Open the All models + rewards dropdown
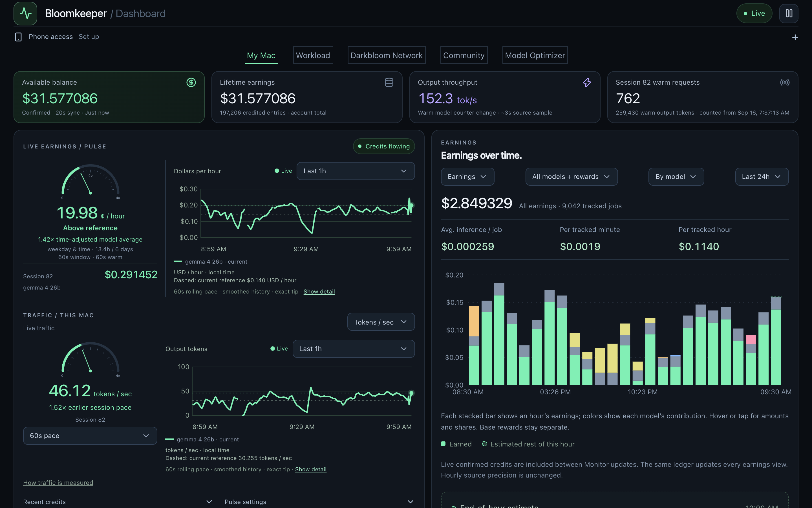 [x=572, y=177]
